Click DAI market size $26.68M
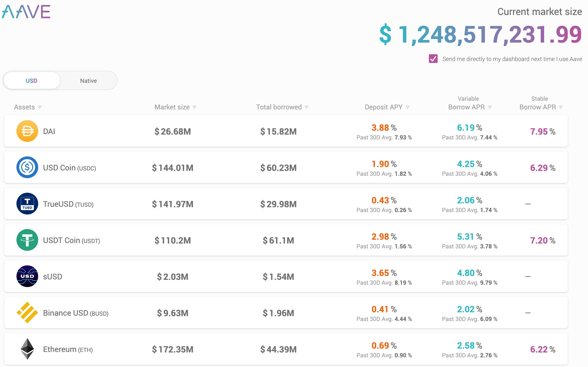The width and height of the screenshot is (588, 367). (173, 131)
